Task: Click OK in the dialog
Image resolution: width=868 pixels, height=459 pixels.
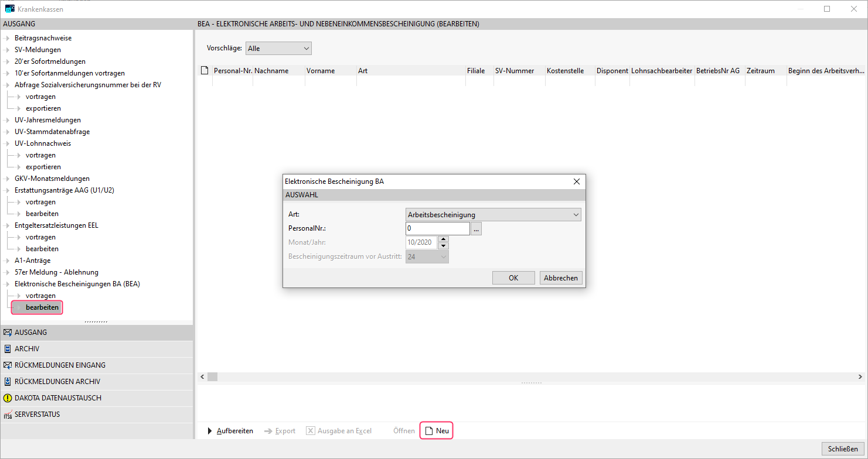Action: 513,278
